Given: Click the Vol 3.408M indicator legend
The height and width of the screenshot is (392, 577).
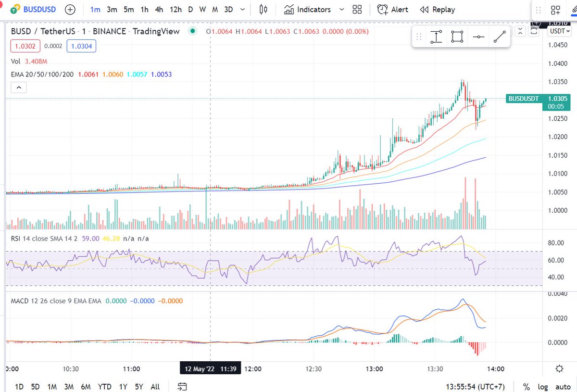Looking at the screenshot, I should [29, 61].
